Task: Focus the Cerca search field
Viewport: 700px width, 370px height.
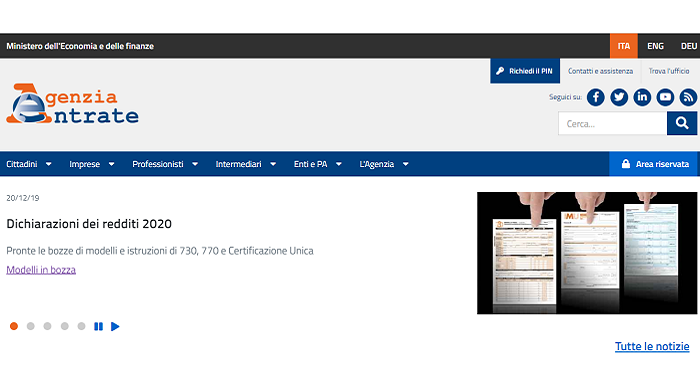Action: (x=612, y=124)
